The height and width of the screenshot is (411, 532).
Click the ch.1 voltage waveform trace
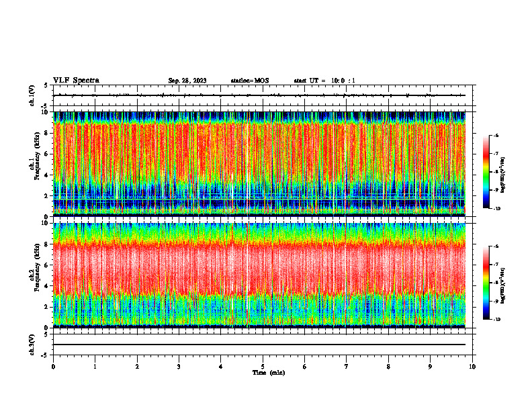click(259, 95)
